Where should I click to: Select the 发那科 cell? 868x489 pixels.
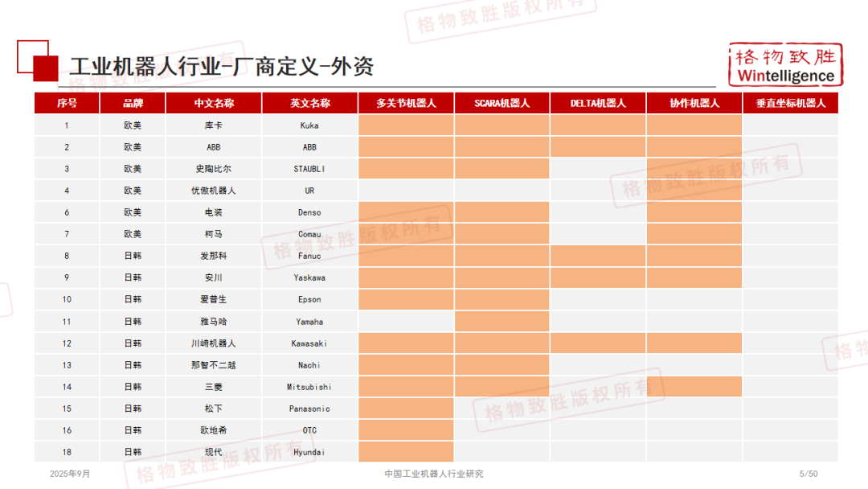coord(214,256)
